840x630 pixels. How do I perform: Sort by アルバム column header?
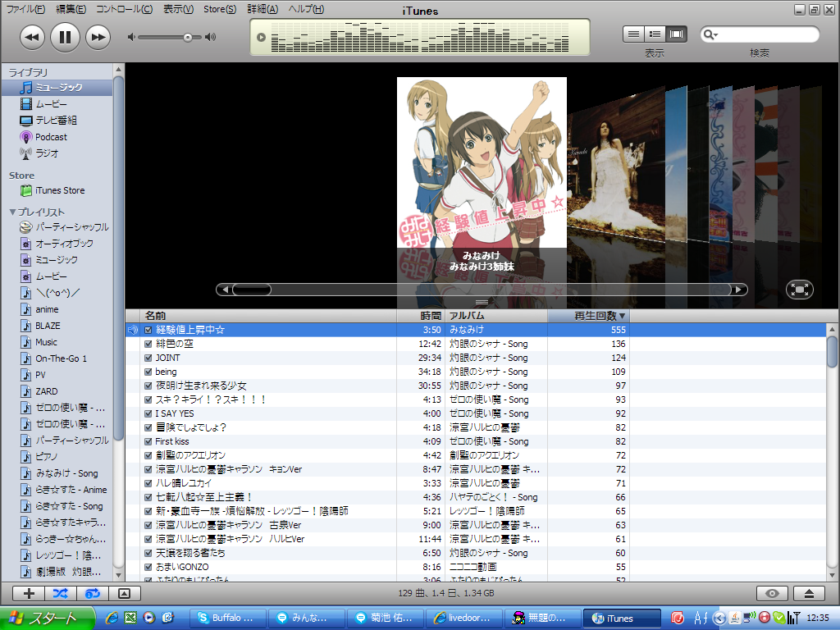pyautogui.click(x=495, y=316)
